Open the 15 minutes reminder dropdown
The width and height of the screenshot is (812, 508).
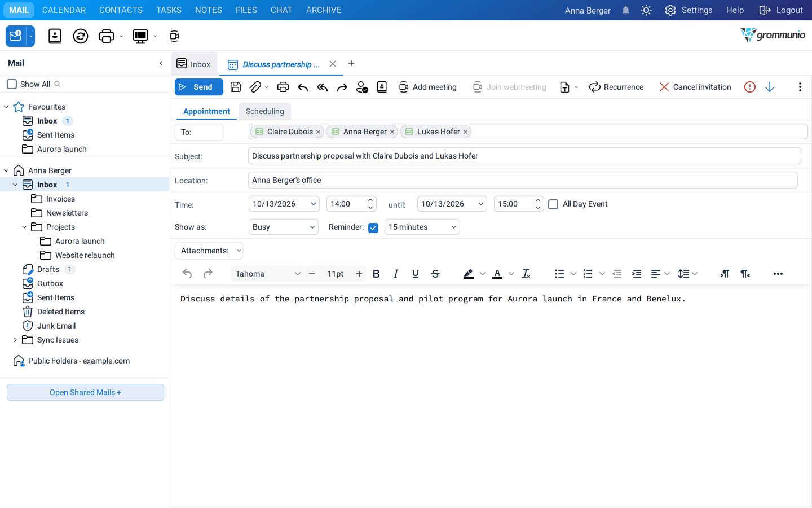pyautogui.click(x=422, y=227)
